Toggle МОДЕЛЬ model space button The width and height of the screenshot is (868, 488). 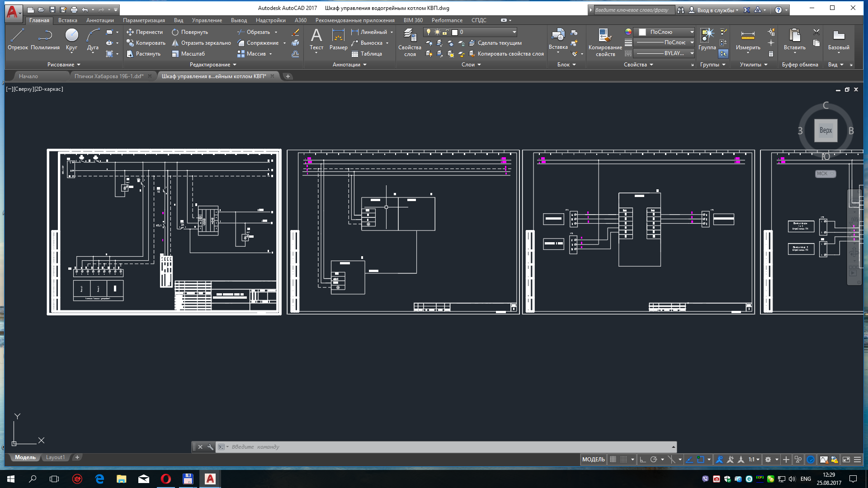(593, 460)
